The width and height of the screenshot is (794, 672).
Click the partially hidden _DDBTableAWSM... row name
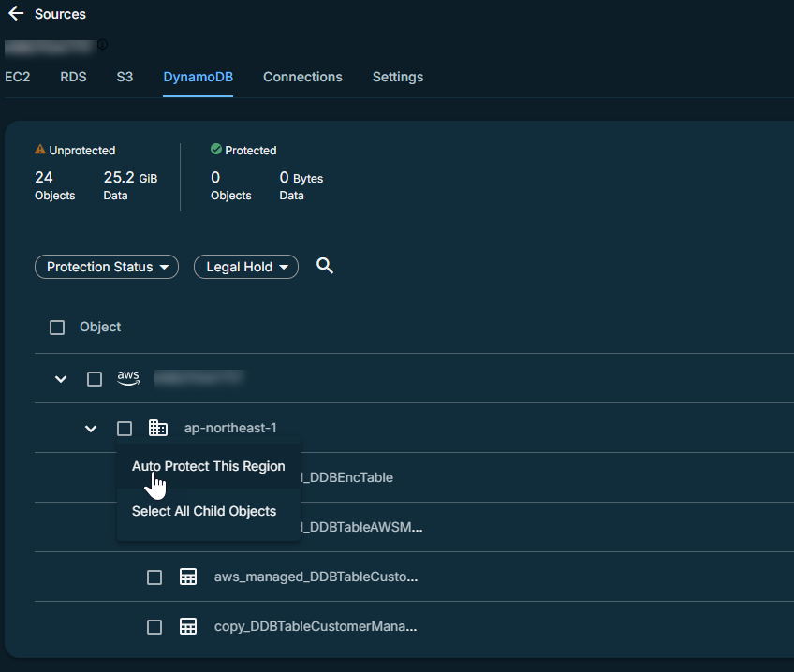click(361, 527)
